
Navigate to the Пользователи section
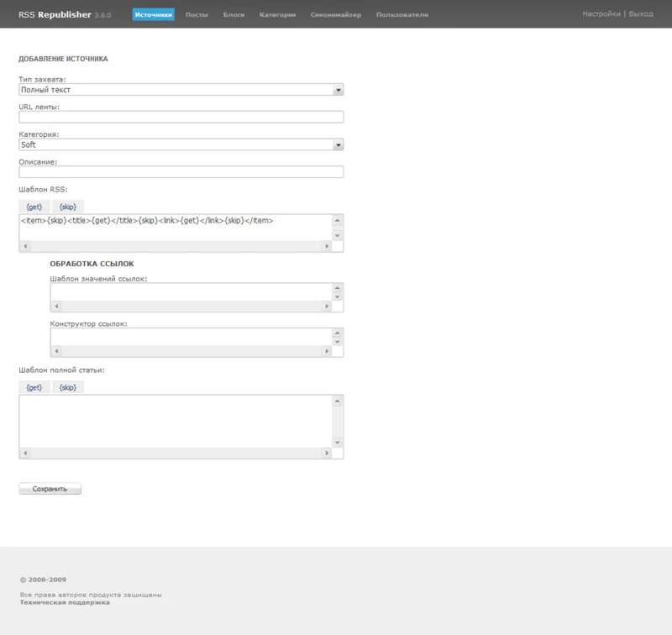[x=402, y=14]
